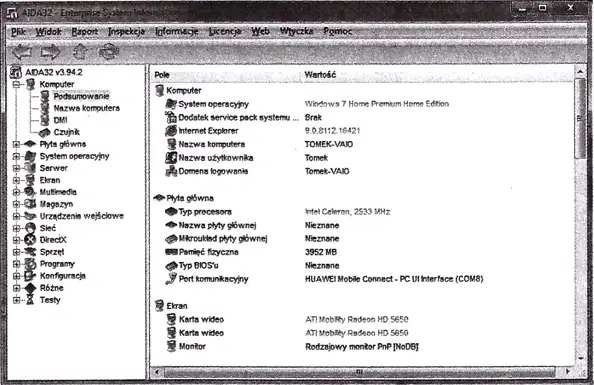Open the Widok menu

tap(48, 31)
